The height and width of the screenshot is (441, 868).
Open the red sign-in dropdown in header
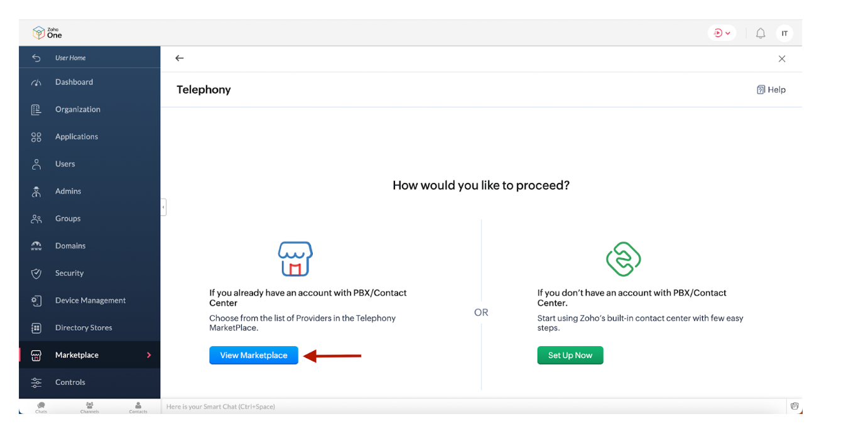pos(722,33)
